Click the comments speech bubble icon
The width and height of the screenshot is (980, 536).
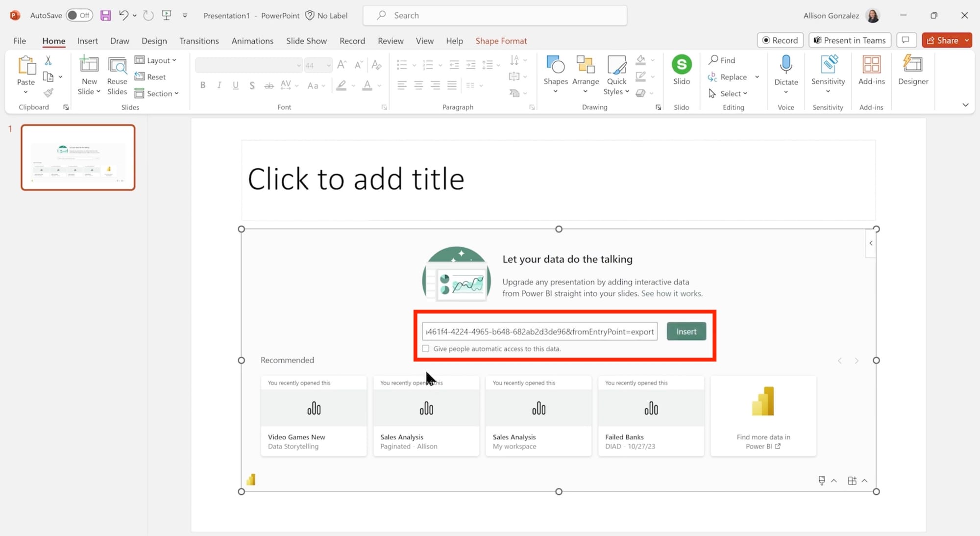(x=906, y=40)
